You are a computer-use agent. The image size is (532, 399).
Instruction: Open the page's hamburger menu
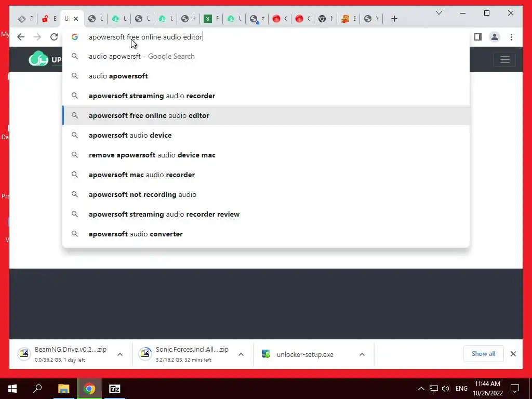[505, 60]
